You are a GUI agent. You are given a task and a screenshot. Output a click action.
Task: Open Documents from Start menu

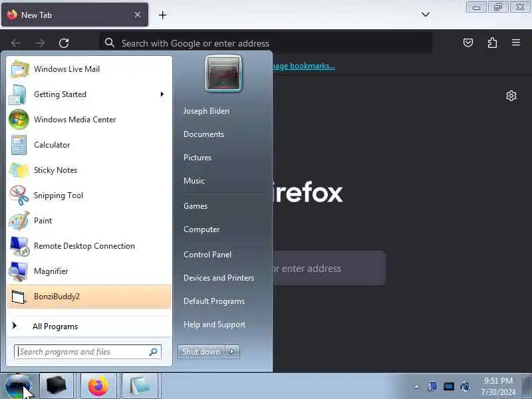pos(204,134)
